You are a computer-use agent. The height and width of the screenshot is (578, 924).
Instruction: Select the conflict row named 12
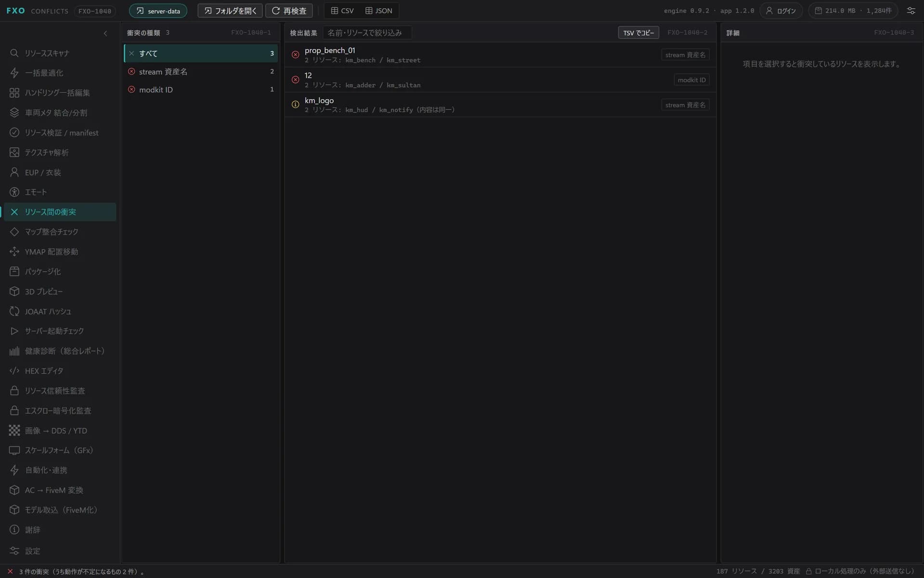click(500, 80)
